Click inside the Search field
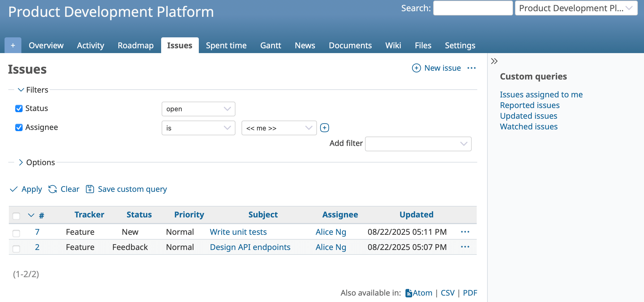Image resolution: width=644 pixels, height=302 pixels. (473, 8)
